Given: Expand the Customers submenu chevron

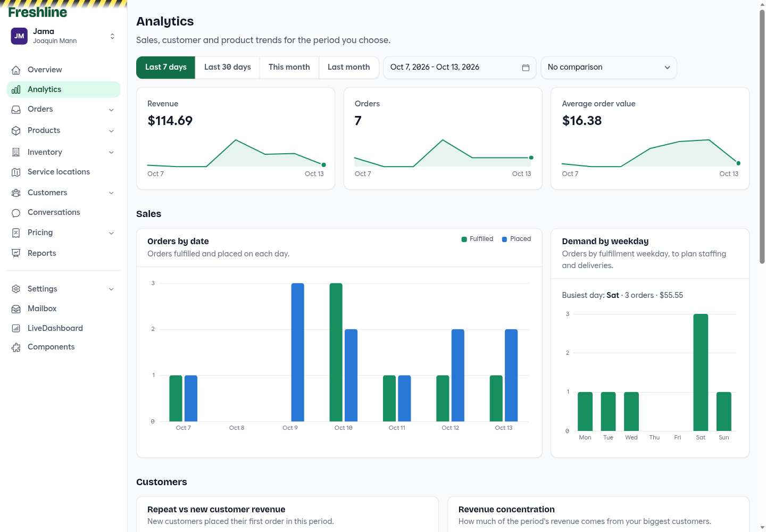Looking at the screenshot, I should pyautogui.click(x=111, y=193).
